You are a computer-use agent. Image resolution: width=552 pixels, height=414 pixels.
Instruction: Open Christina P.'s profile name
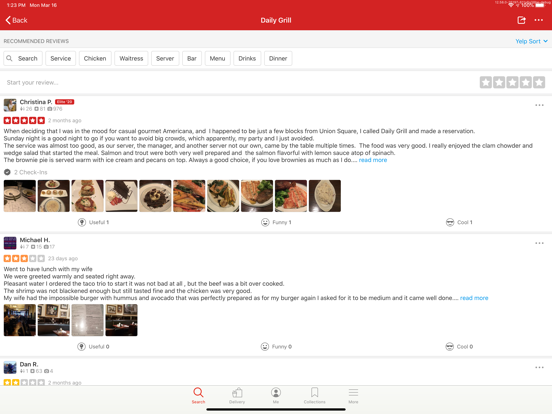coord(36,102)
